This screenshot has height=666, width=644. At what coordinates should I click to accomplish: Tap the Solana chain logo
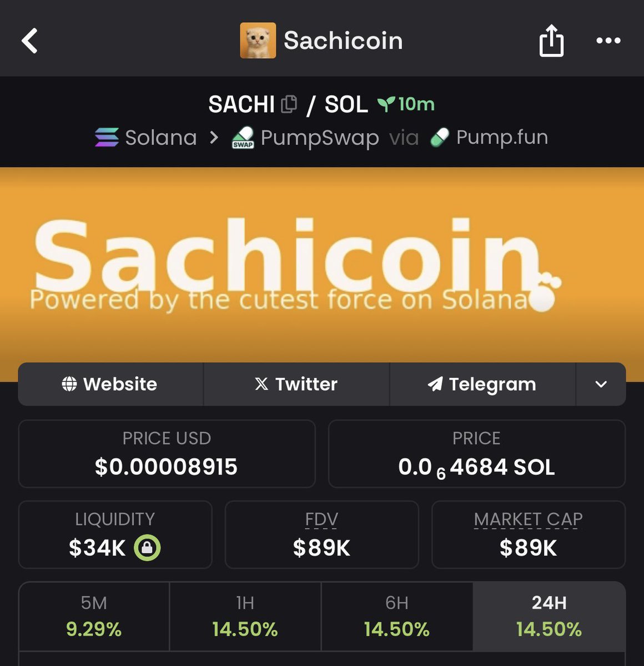pos(107,137)
